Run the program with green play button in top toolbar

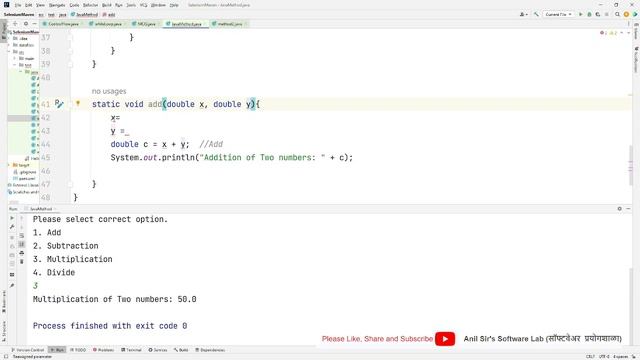tap(581, 14)
